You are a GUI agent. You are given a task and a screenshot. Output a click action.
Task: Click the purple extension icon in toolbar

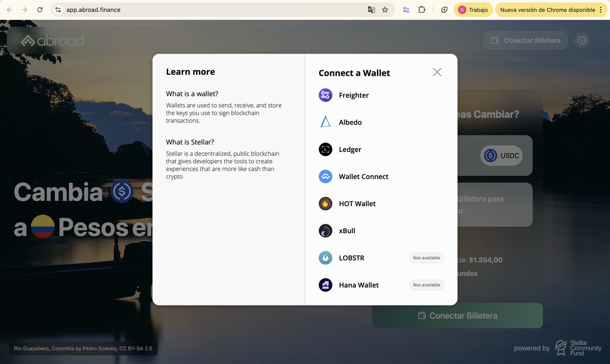tap(406, 10)
